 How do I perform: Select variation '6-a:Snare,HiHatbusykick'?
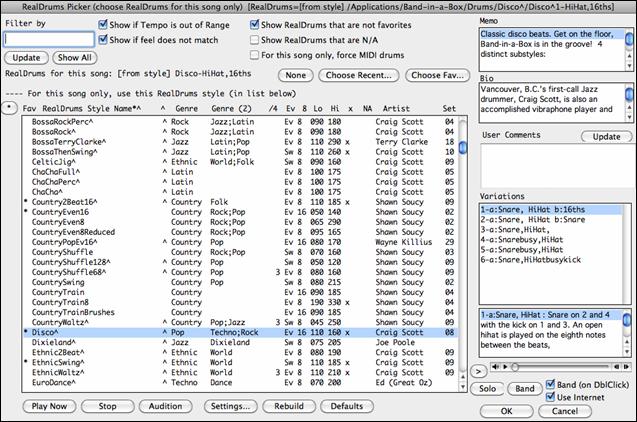(551, 260)
